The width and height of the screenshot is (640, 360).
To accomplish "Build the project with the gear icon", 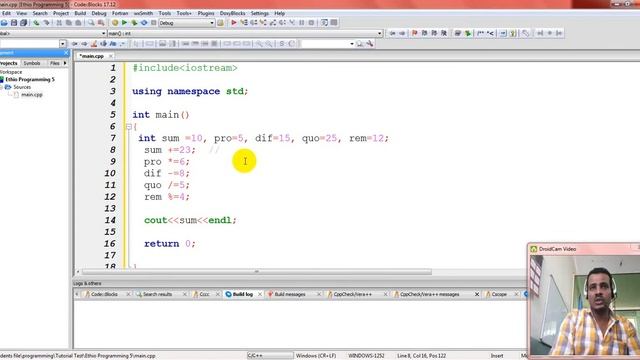I will (x=115, y=23).
